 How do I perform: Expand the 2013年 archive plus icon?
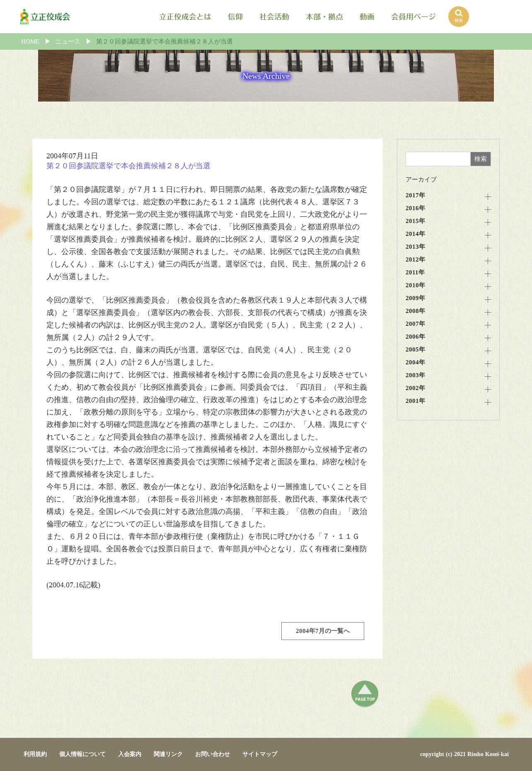tap(488, 248)
